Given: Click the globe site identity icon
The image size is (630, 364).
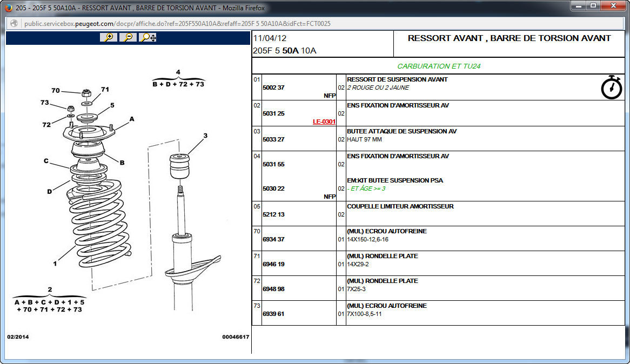Looking at the screenshot, I should pos(14,24).
